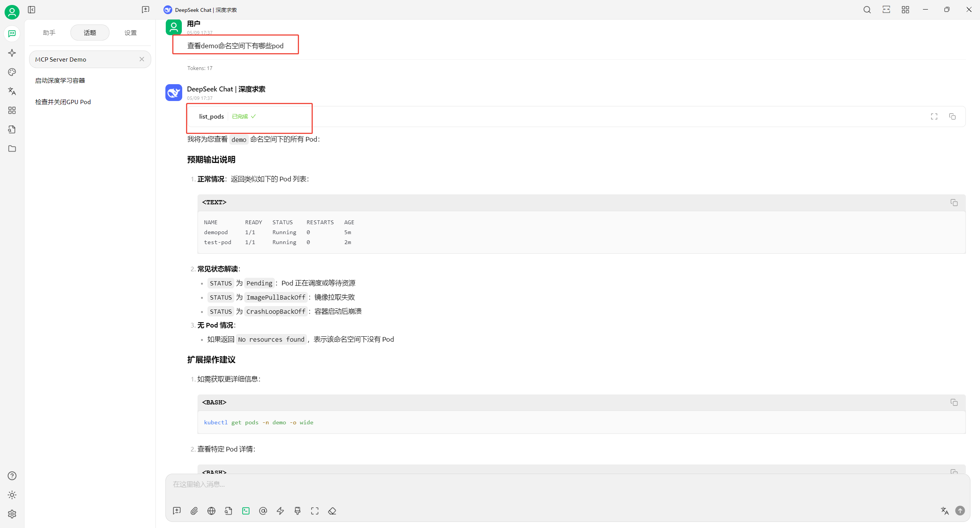Image resolution: width=980 pixels, height=528 pixels.
Task: Open the files folder sidebar icon
Action: point(12,148)
